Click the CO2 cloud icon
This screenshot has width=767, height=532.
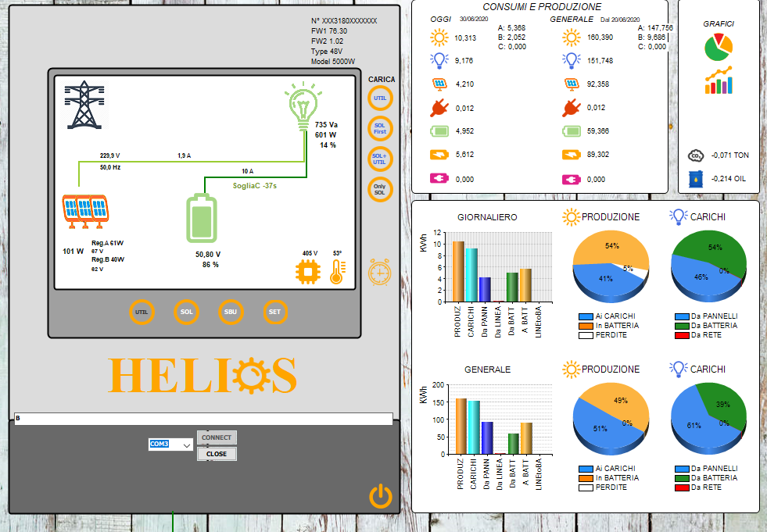tap(696, 155)
